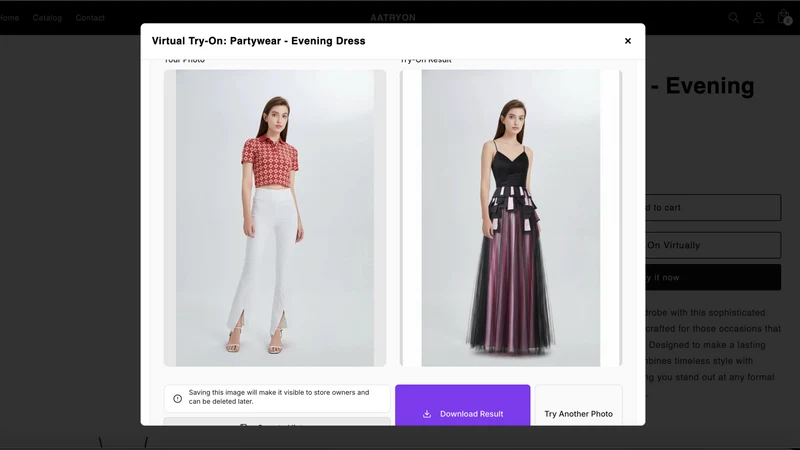This screenshot has width=800, height=450.
Task: Open the shopping cart icon
Action: point(784,17)
